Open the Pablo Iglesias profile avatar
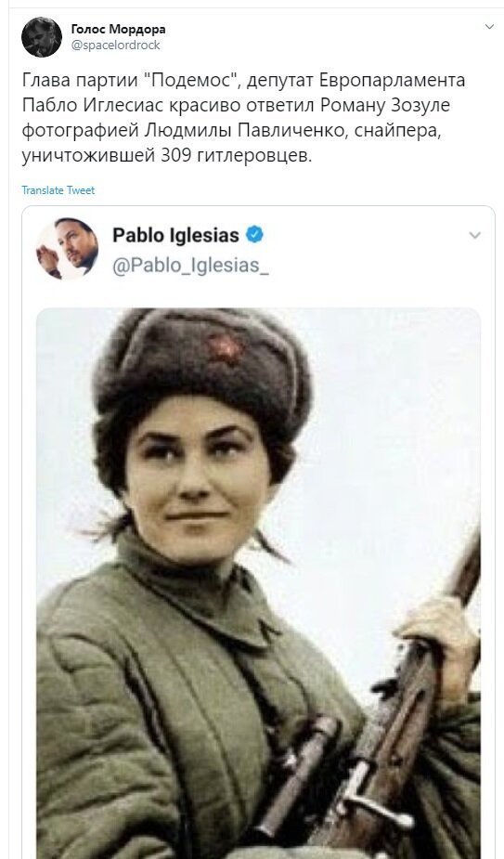 pyautogui.click(x=68, y=249)
